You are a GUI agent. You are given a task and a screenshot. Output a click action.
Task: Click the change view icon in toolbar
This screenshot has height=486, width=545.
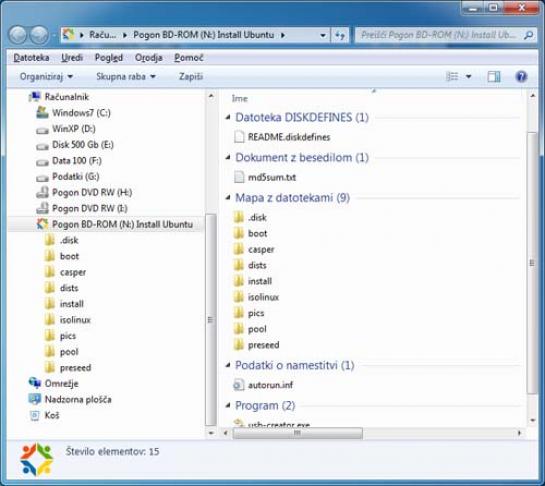point(452,76)
